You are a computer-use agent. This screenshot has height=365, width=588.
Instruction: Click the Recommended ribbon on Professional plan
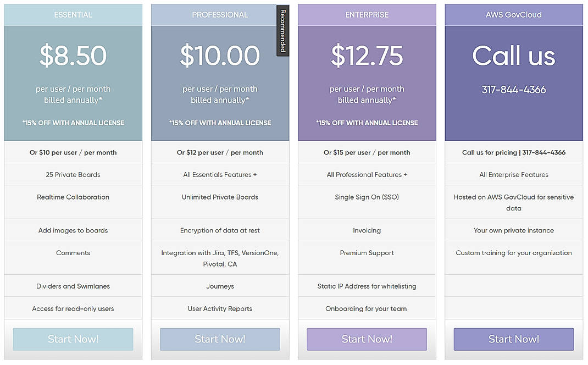[x=282, y=31]
